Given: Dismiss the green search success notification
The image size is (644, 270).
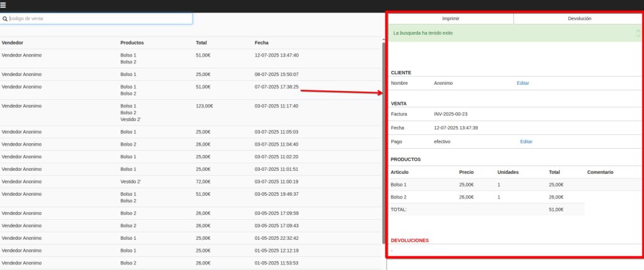Looking at the screenshot, I should pos(638,33).
